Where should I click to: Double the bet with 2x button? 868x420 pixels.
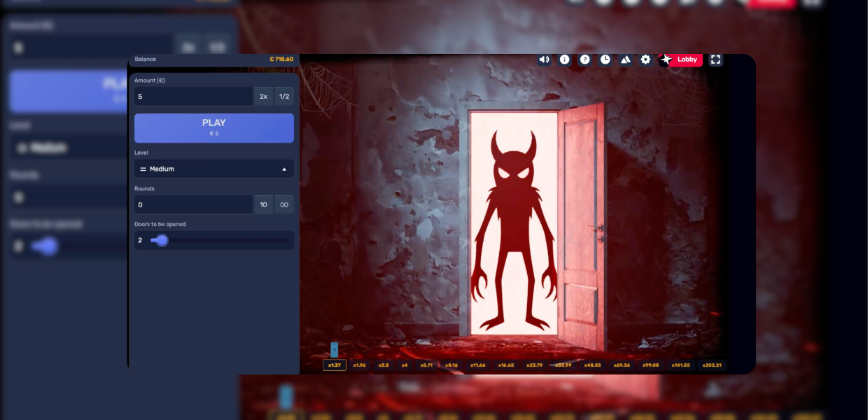click(263, 97)
